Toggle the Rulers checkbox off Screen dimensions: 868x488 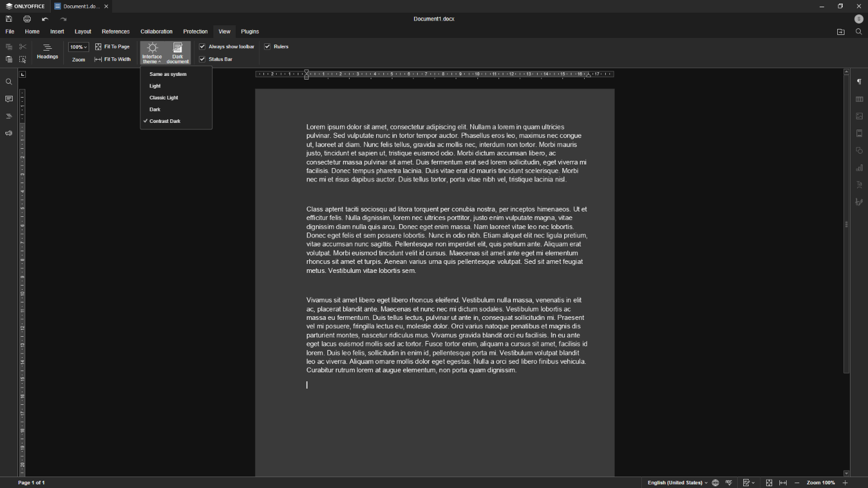coord(269,46)
